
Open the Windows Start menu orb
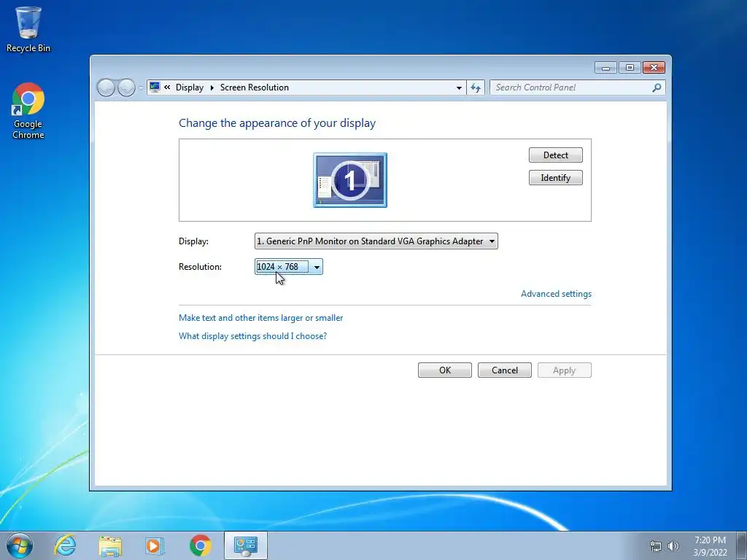[x=20, y=545]
